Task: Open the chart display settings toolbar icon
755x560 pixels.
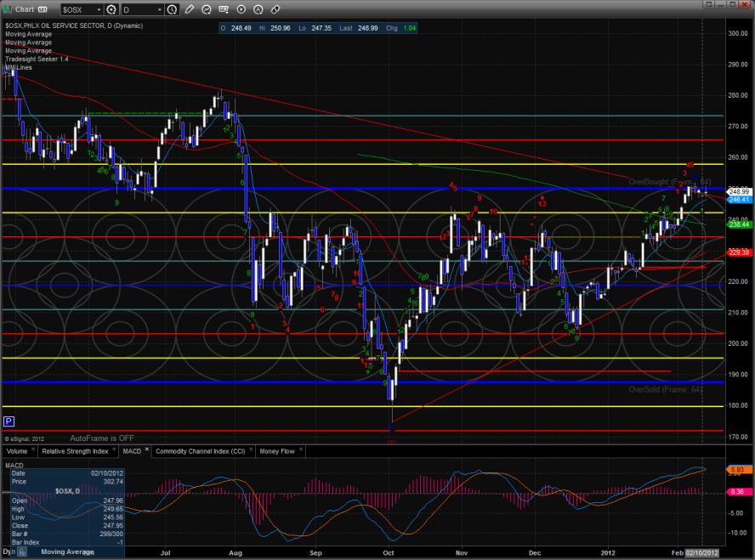Action: coord(224,9)
